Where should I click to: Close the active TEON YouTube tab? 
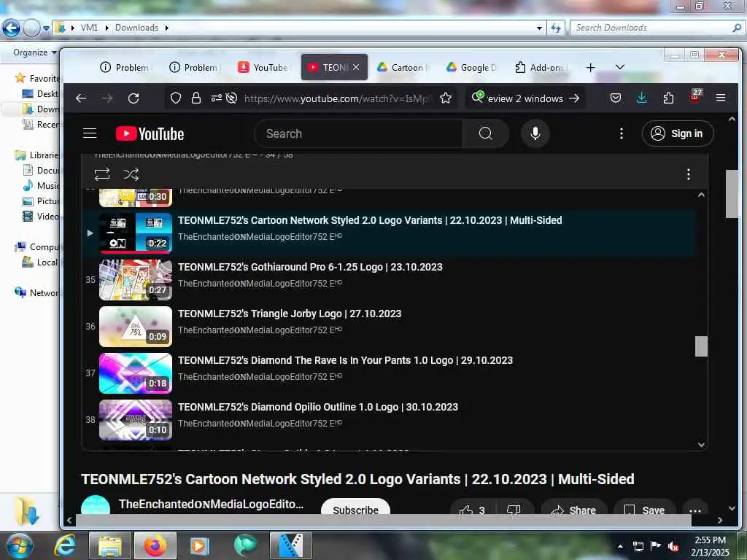[356, 67]
